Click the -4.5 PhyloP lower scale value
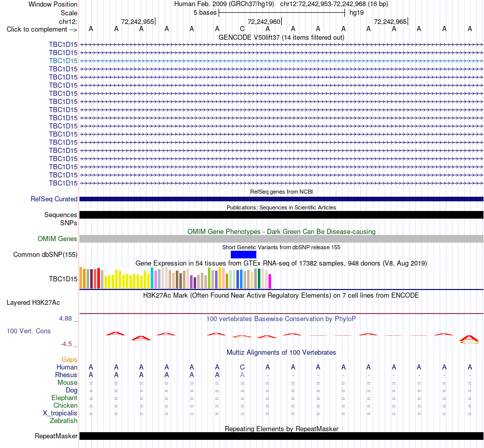 pyautogui.click(x=66, y=344)
